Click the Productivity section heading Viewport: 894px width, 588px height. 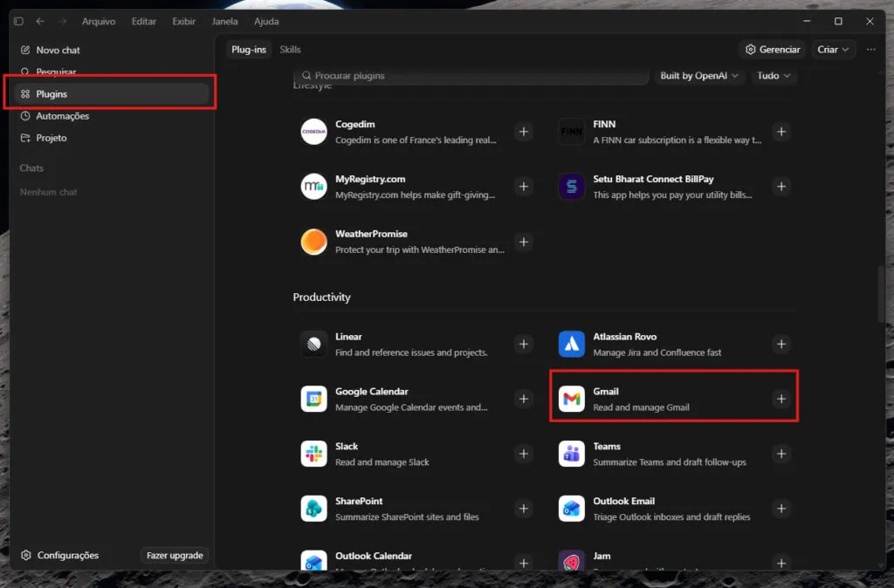pos(321,297)
